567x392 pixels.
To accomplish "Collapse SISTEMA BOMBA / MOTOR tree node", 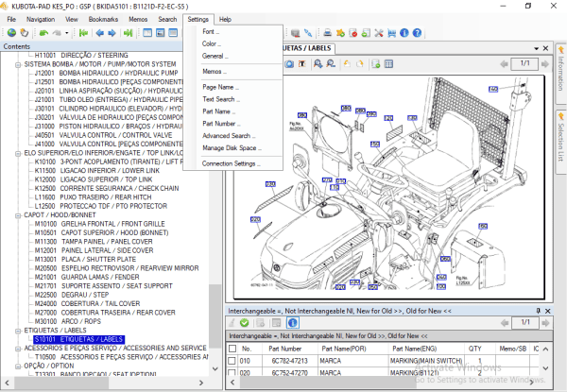I will point(18,64).
